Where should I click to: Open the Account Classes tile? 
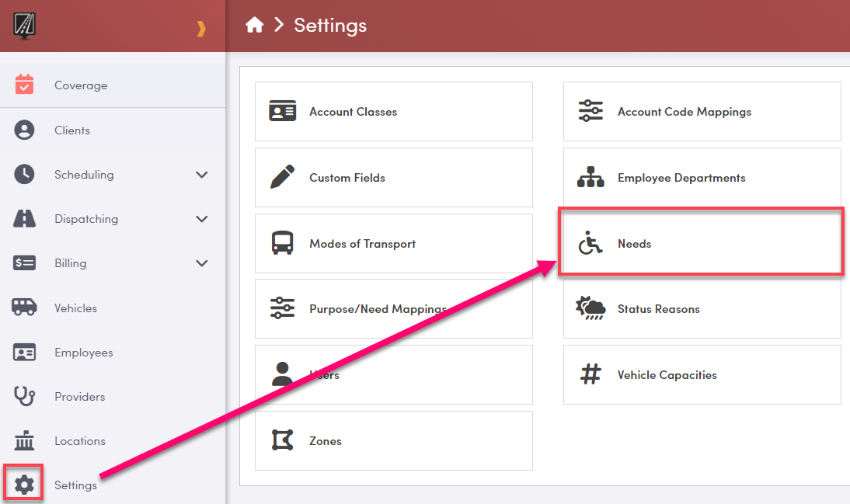(393, 112)
